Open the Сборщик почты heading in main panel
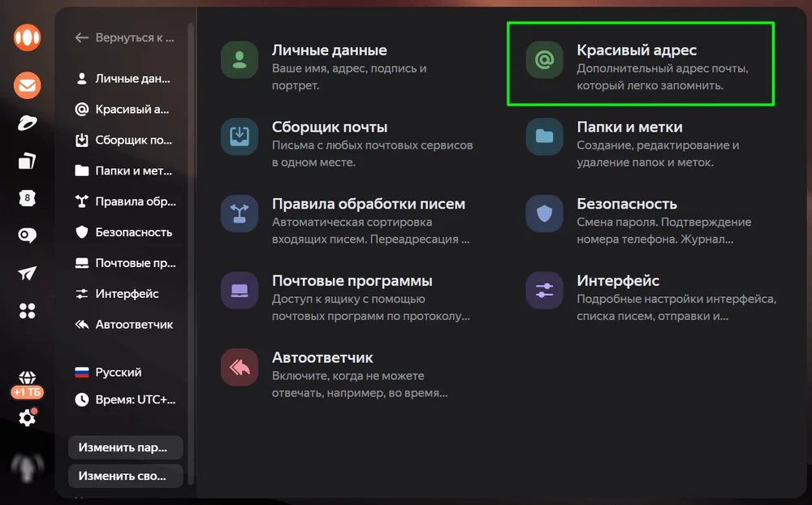 tap(330, 127)
